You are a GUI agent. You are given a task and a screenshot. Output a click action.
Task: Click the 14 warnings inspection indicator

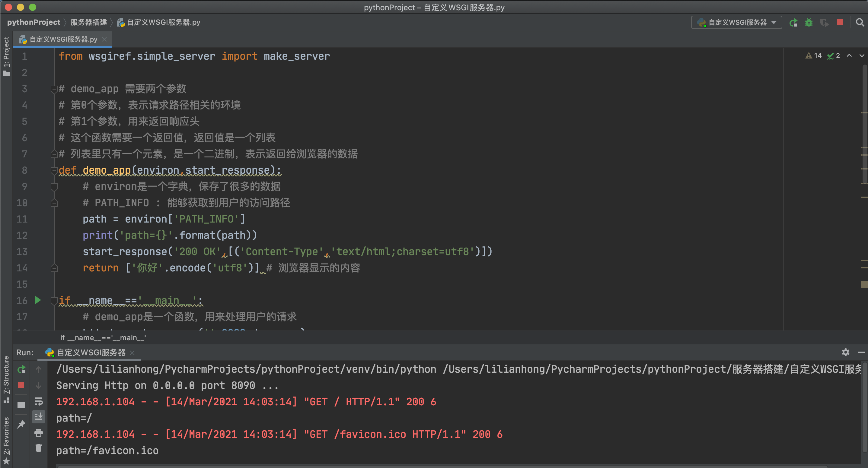814,55
